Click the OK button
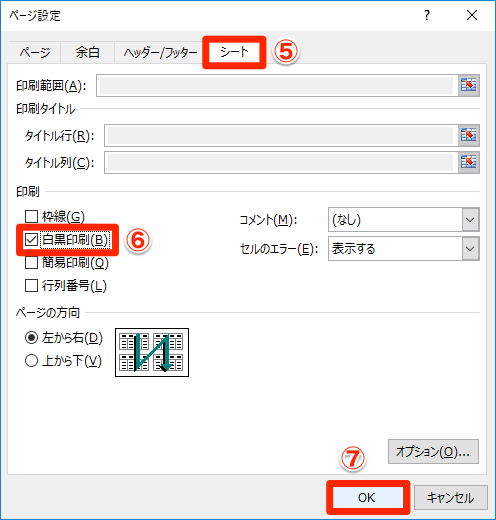The image size is (496, 520). tap(367, 498)
